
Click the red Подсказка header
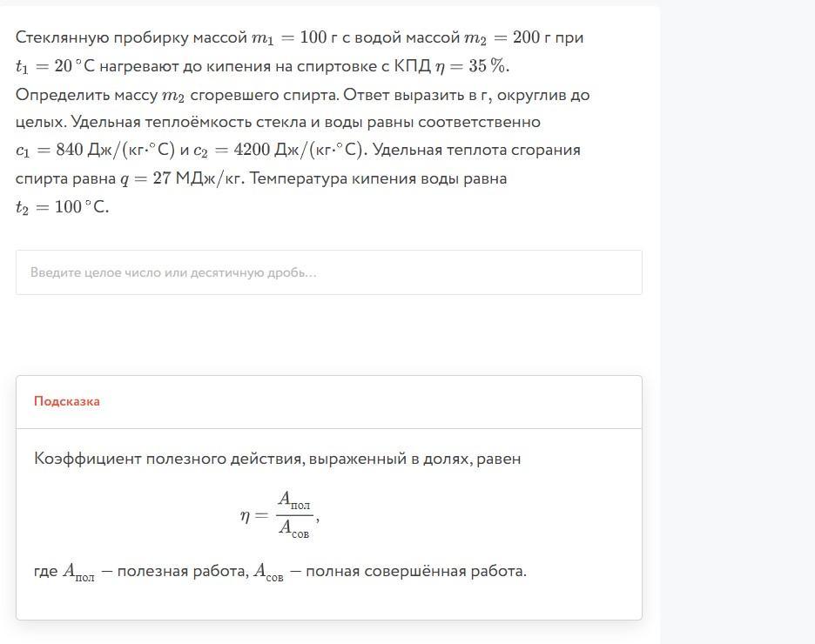point(67,401)
